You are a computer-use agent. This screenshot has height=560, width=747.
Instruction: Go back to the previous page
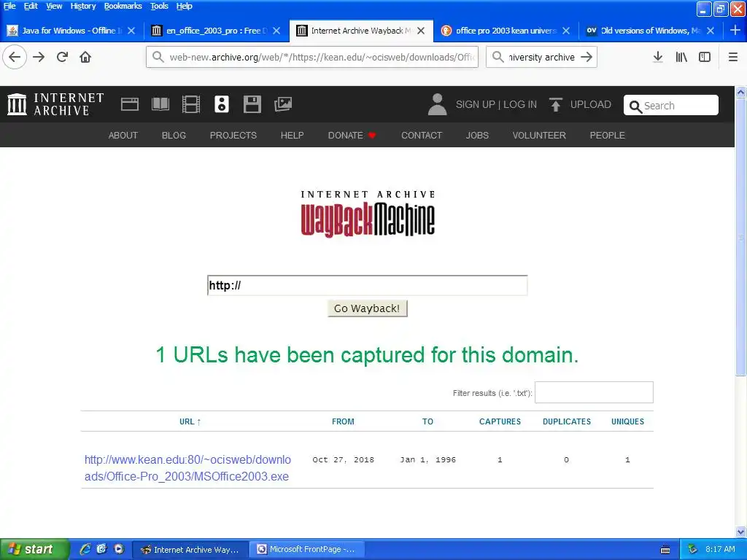click(15, 57)
